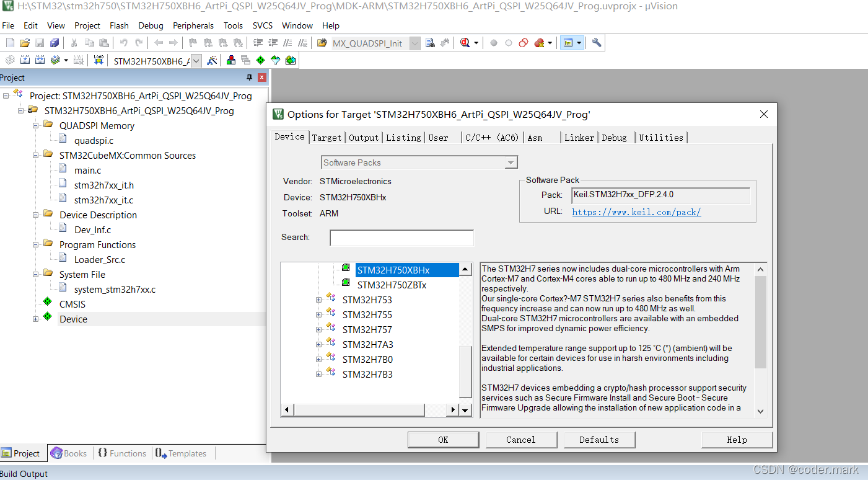Screen dimensions: 868x480
Task: Switch to the Linker tab
Action: 579,138
